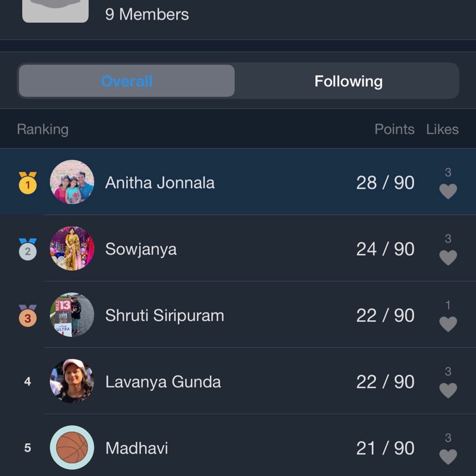Select Madhavi's name in rankings

point(137,448)
